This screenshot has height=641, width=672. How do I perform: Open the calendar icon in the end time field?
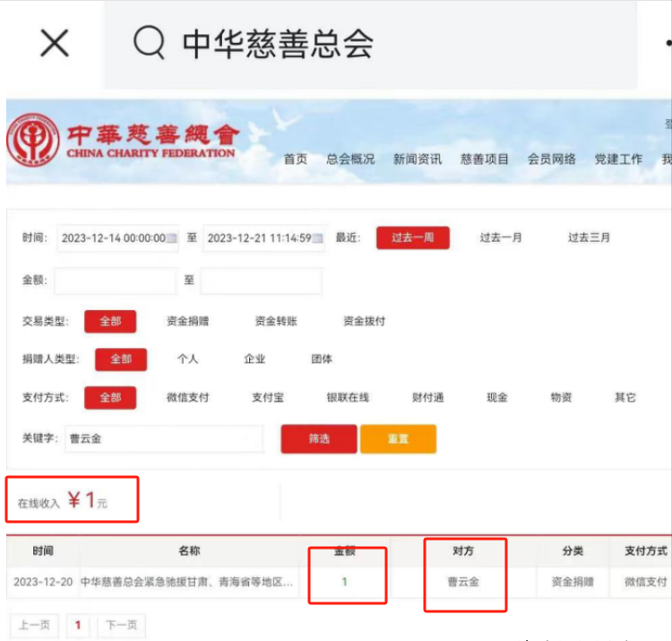click(317, 238)
